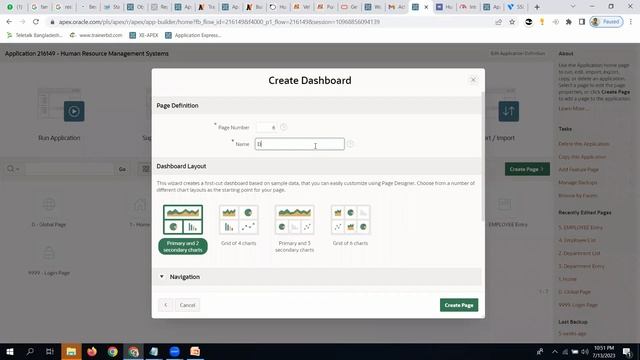The width and height of the screenshot is (640, 360).
Task: Open volume control in system tray
Action: click(584, 352)
